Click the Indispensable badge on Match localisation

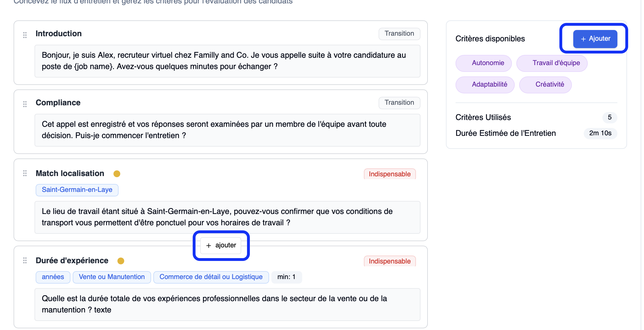pyautogui.click(x=390, y=174)
